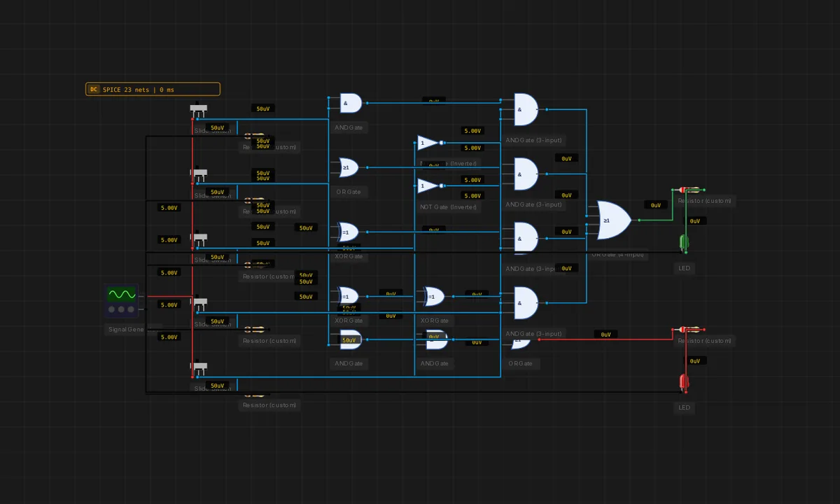
Task: Select the 4-input OR gate
Action: coord(612,220)
